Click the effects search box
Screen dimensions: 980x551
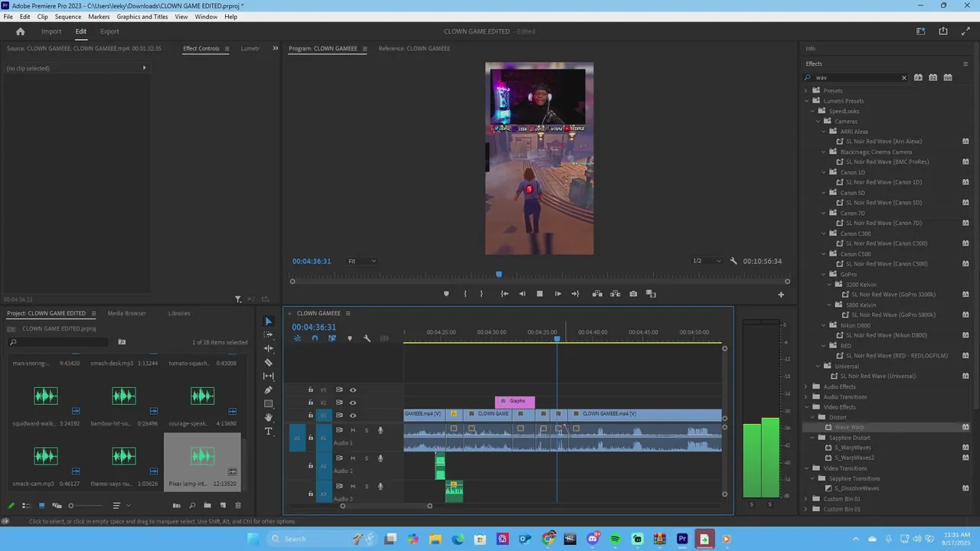coord(856,77)
